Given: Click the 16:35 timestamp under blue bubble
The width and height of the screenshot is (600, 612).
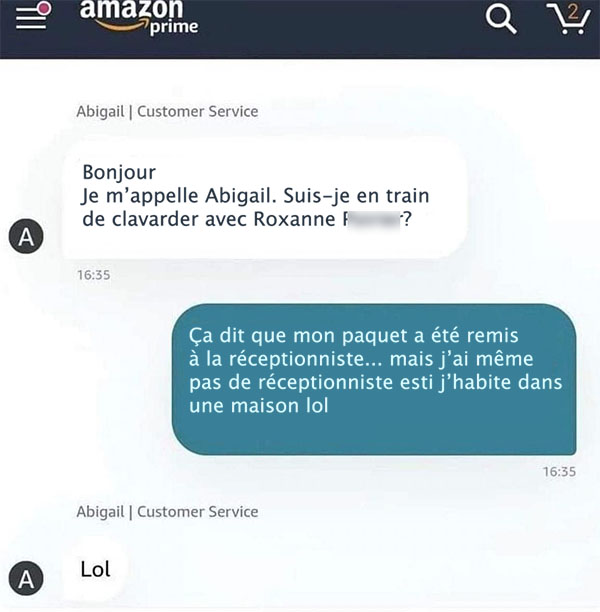Looking at the screenshot, I should tap(559, 471).
